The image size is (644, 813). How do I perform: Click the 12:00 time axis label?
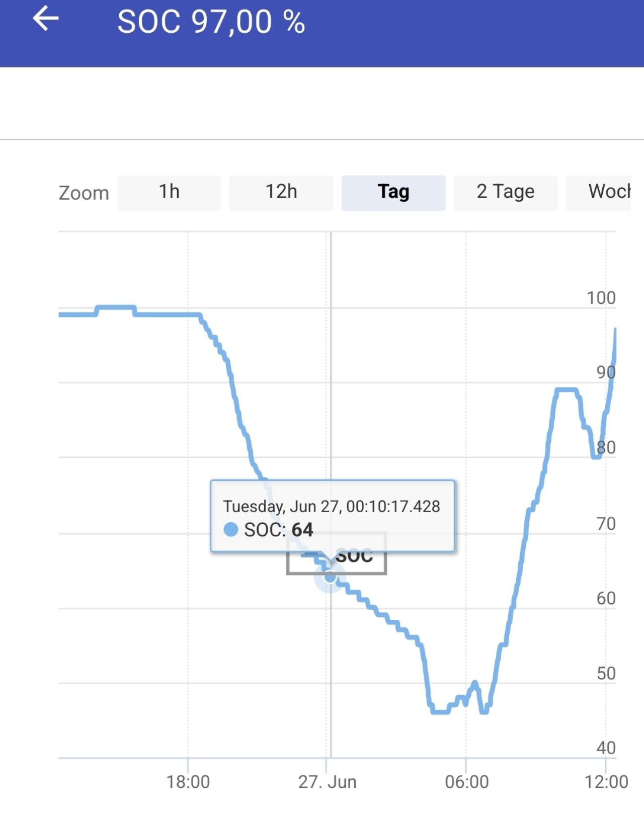(x=606, y=782)
